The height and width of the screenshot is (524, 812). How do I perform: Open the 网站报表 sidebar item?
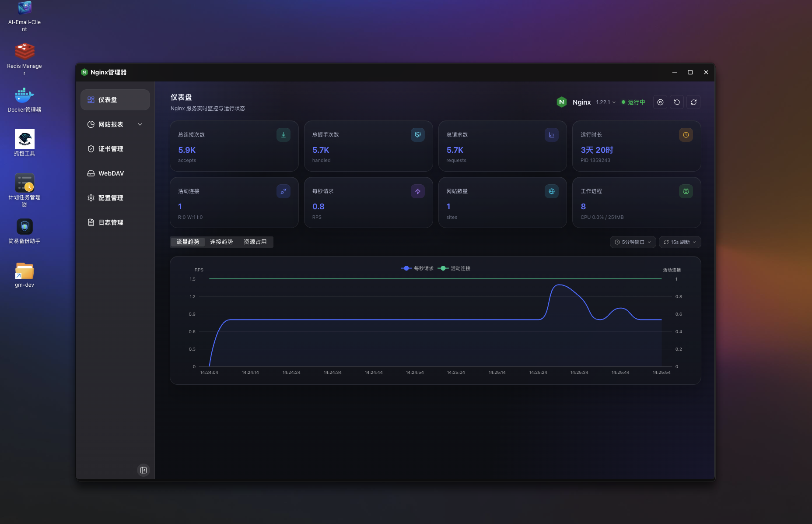click(115, 124)
